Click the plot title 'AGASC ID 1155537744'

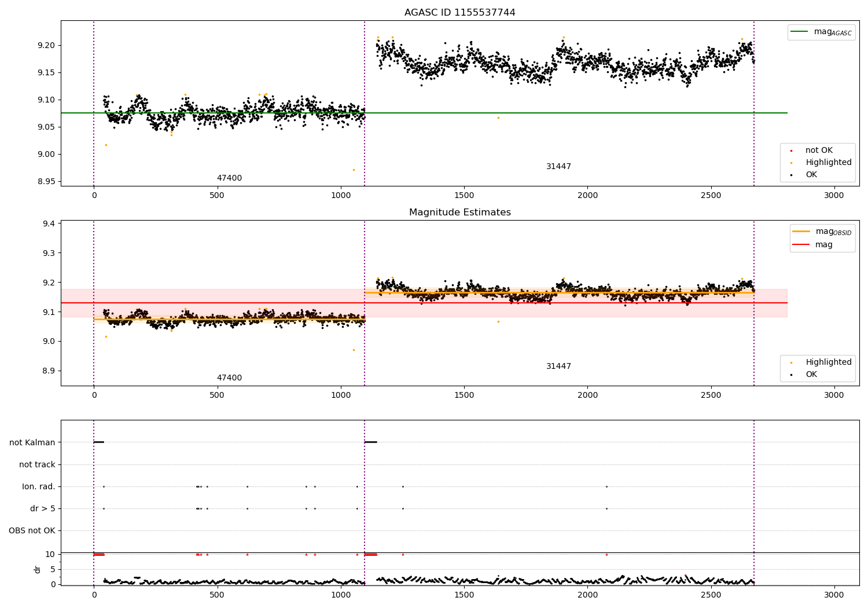click(x=459, y=12)
